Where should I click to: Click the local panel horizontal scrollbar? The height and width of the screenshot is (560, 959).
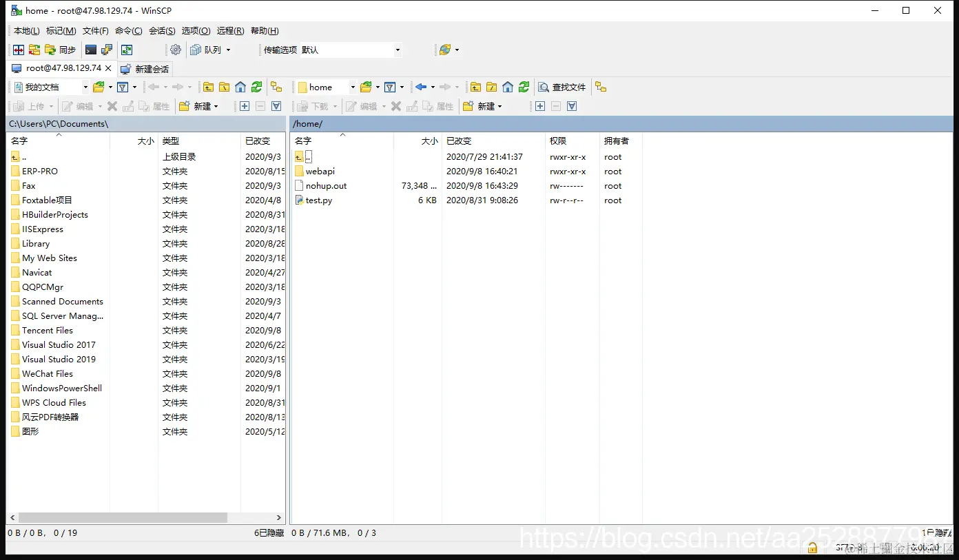[123, 517]
